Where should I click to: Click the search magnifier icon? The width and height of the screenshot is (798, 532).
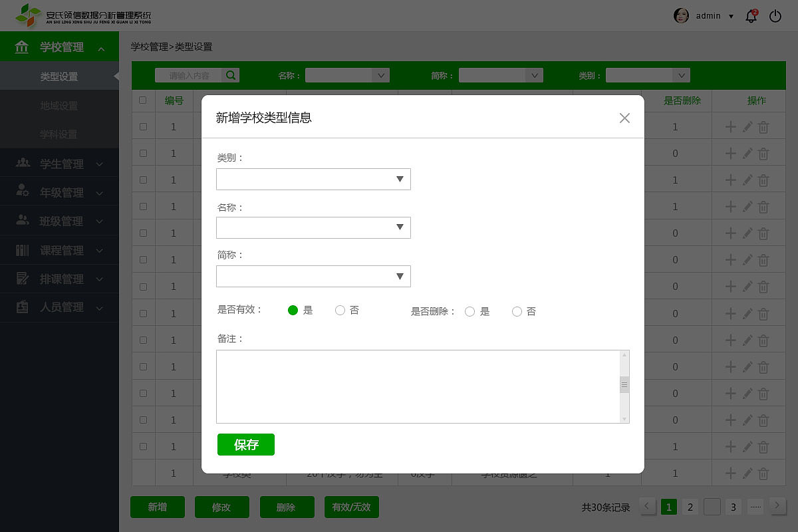pos(231,75)
